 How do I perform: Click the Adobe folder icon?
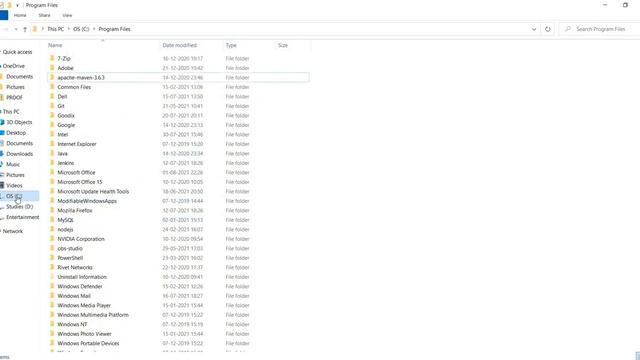point(52,68)
